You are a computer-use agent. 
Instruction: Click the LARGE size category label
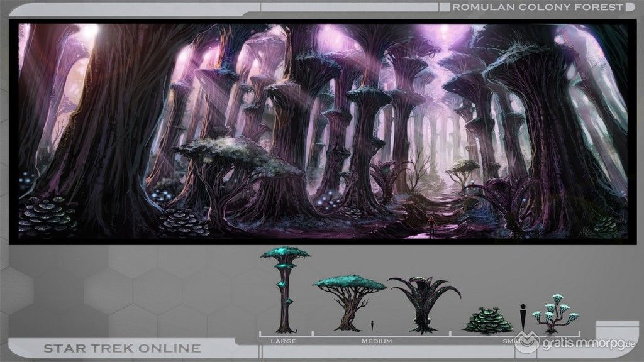(x=283, y=341)
